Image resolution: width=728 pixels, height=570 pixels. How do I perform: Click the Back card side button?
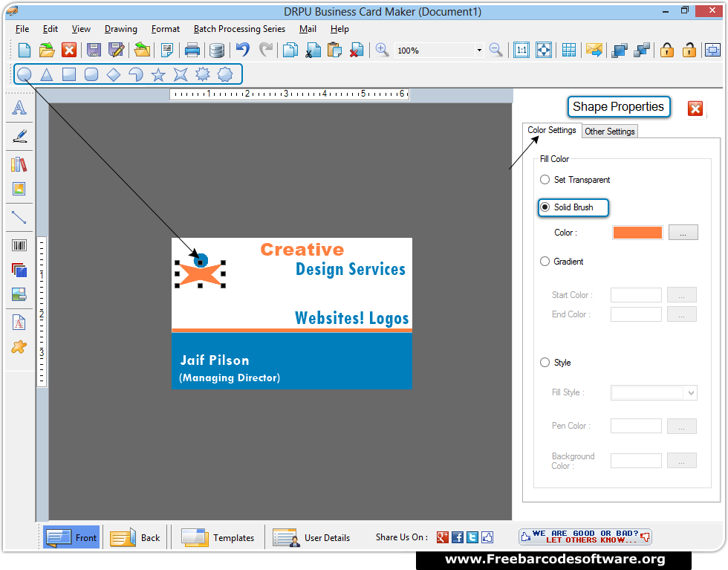[x=135, y=537]
